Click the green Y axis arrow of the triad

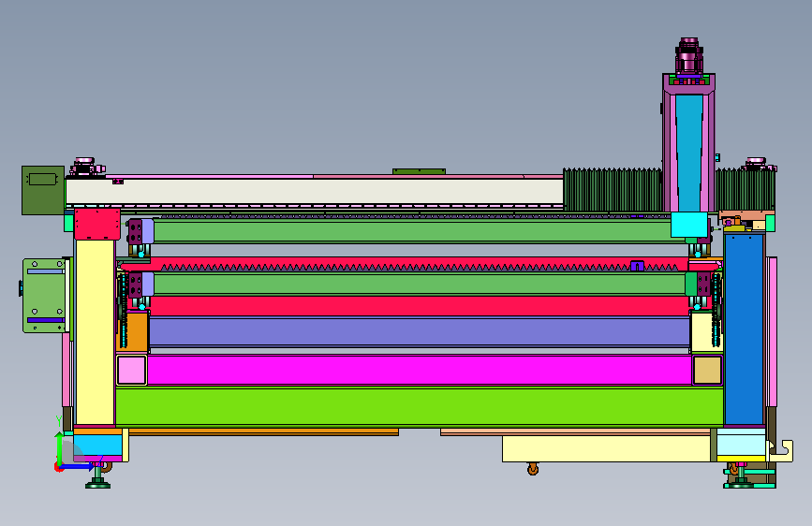59,448
